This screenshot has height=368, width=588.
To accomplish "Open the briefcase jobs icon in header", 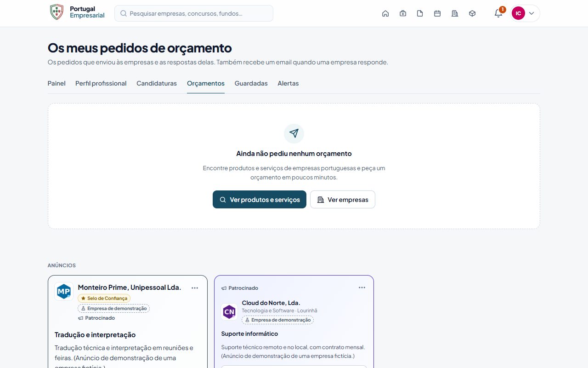I will 403,13.
